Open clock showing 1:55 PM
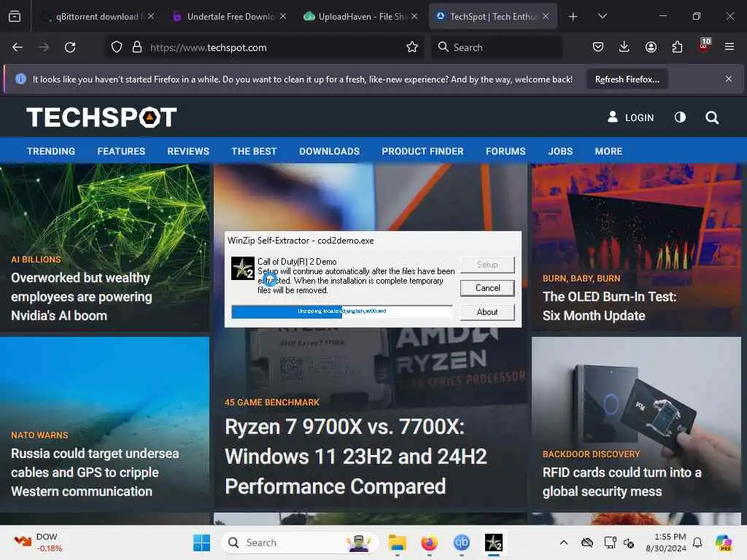Image resolution: width=747 pixels, height=560 pixels. click(x=666, y=542)
